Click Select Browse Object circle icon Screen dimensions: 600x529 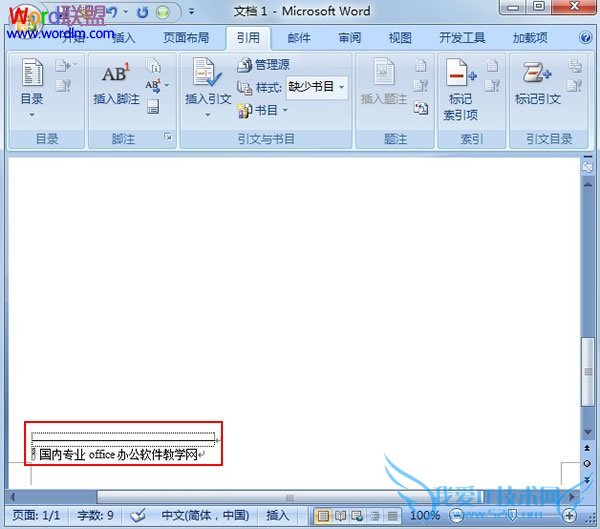coord(587,464)
